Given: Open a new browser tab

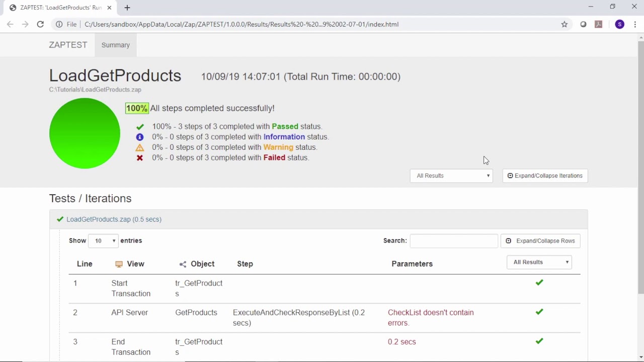Looking at the screenshot, I should tap(127, 8).
